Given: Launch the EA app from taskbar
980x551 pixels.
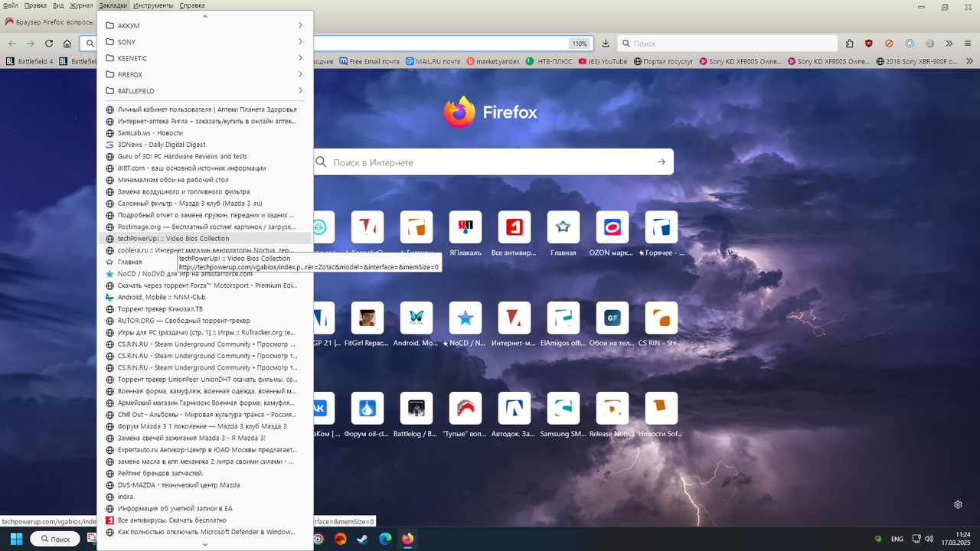Looking at the screenshot, I should (340, 539).
